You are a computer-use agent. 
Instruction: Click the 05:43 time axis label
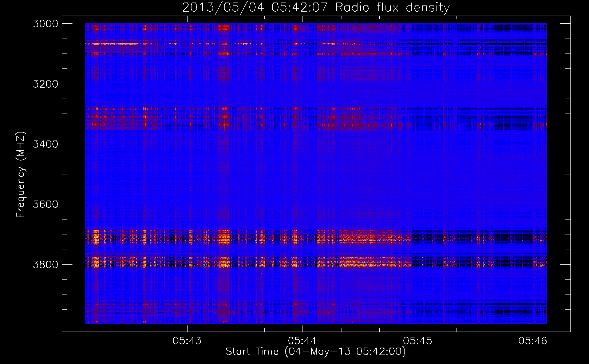(187, 341)
